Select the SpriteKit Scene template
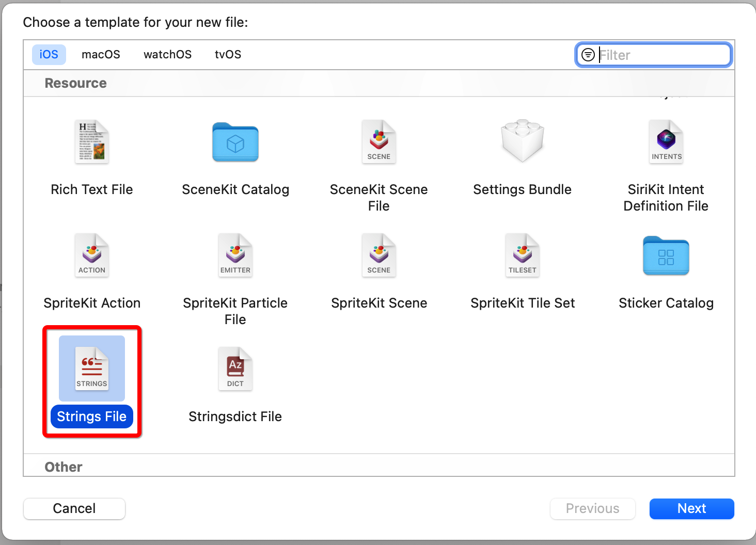 pyautogui.click(x=379, y=268)
